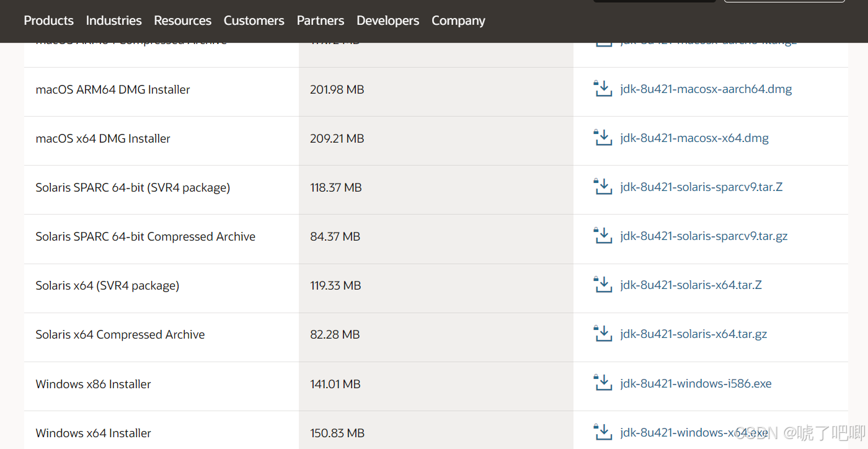Open the Customers menu

pyautogui.click(x=254, y=20)
